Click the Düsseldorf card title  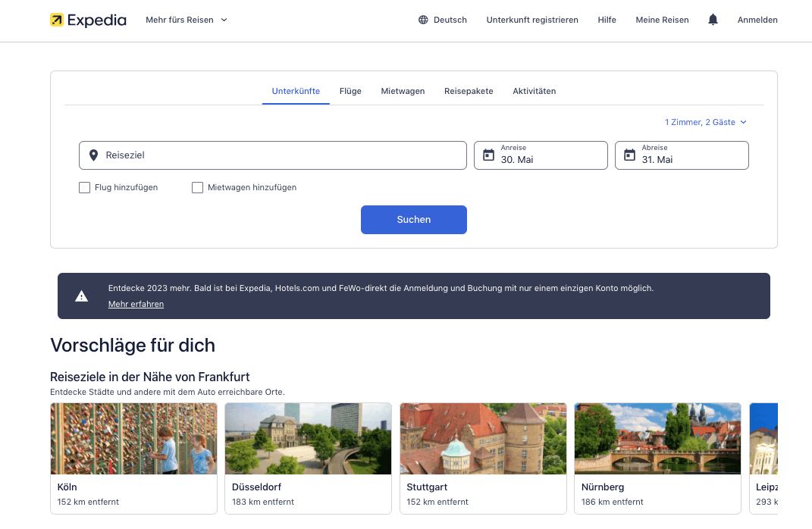click(256, 487)
